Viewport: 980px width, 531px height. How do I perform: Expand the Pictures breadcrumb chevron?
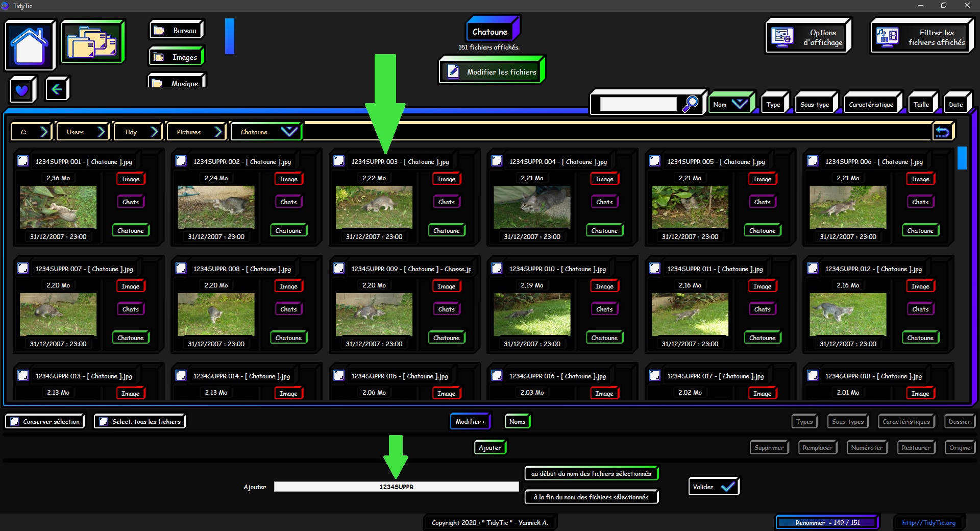pos(218,132)
